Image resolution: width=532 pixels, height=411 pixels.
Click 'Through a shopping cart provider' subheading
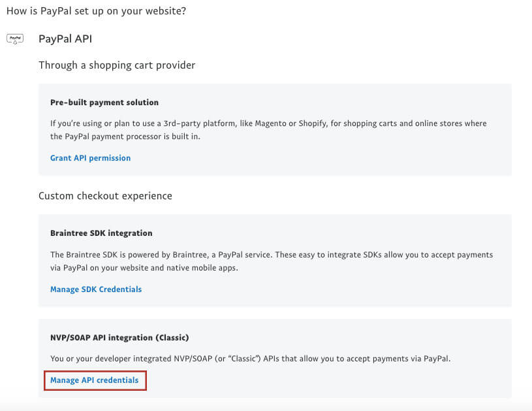pos(117,65)
